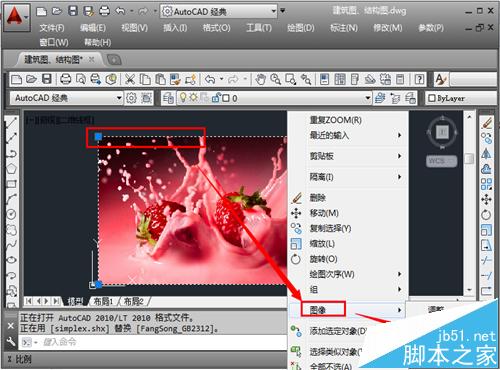Toggle layer 0 lock padlock icon
This screenshot has width=500, height=370.
(x=216, y=98)
